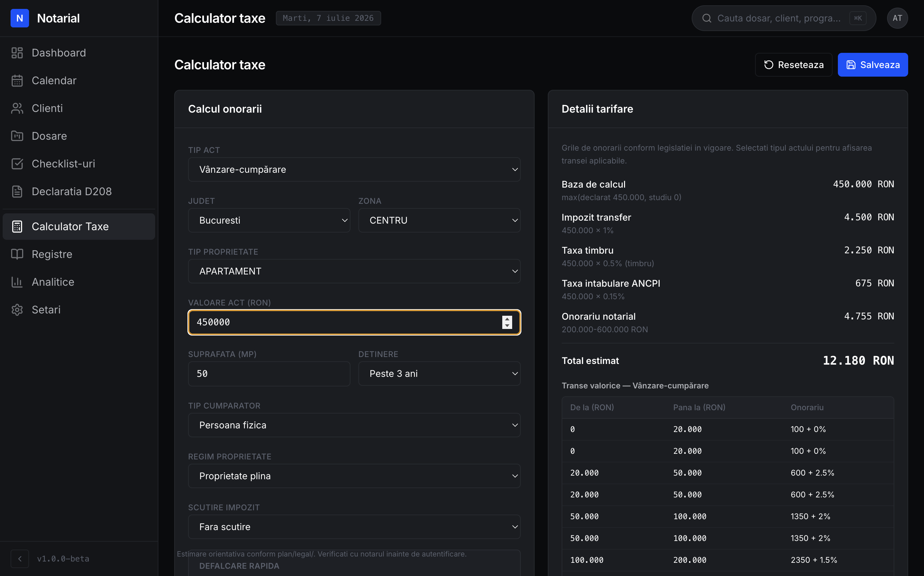
Task: Click the Declaratia D208 document icon
Action: tap(17, 191)
